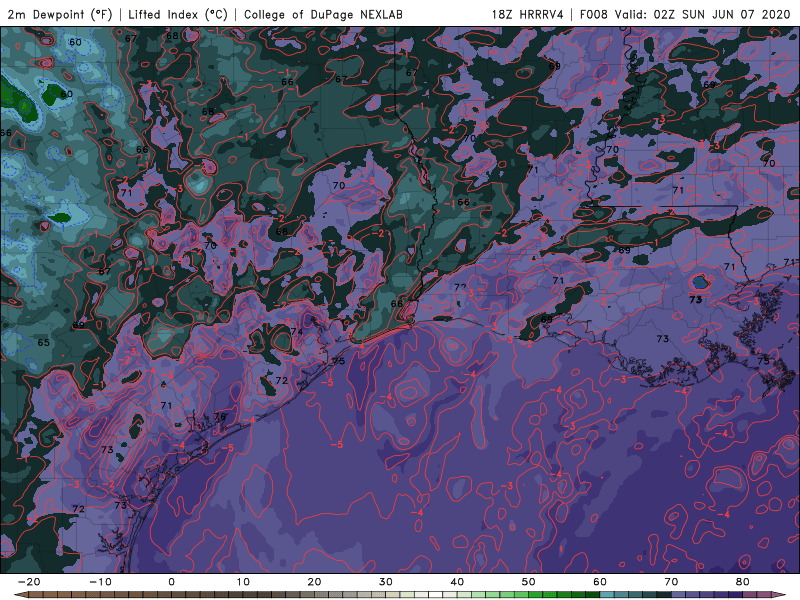Click the "Lifted Index (°C)" title text
Screen dimensions: 800x600
[178, 14]
